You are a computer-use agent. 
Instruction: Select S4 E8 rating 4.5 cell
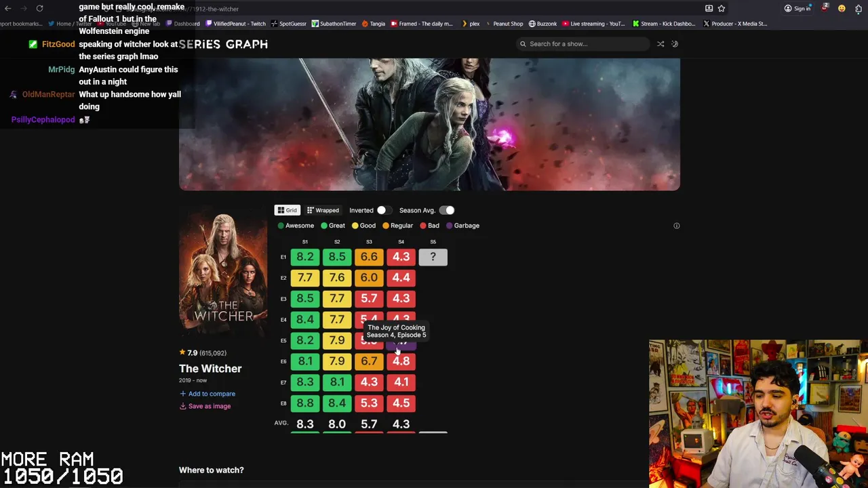click(x=401, y=403)
